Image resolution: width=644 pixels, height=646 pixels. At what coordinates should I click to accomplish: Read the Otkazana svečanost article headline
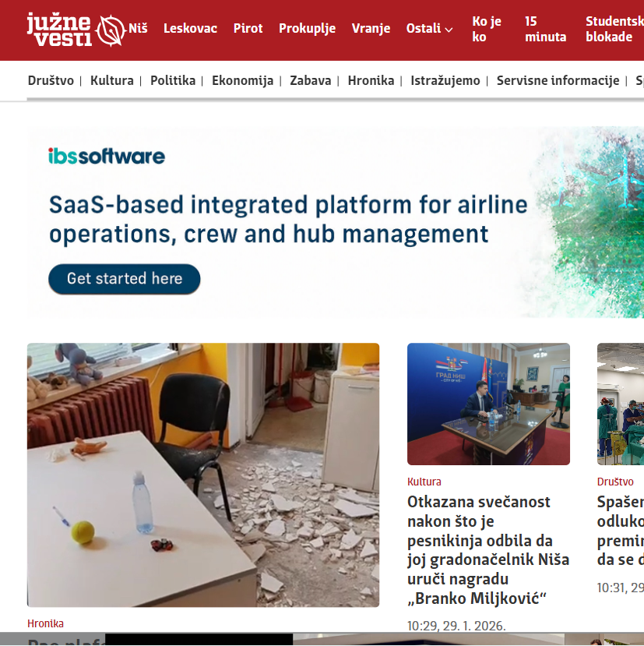point(488,550)
